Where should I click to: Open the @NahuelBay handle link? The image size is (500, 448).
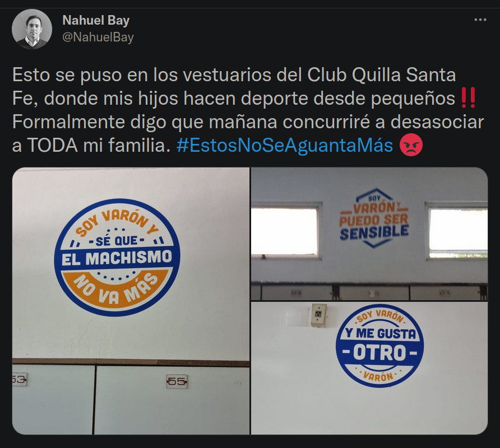[x=98, y=38]
